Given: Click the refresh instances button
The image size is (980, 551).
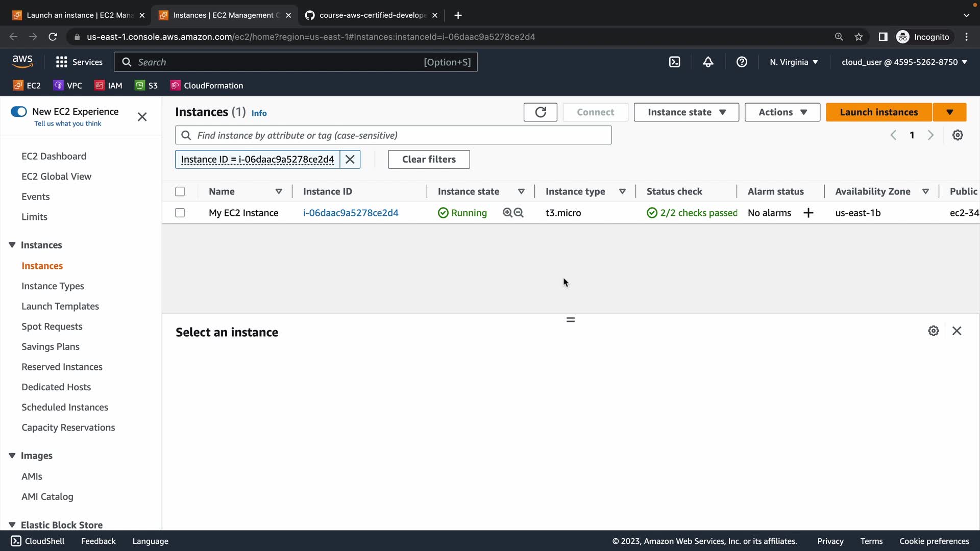Looking at the screenshot, I should [x=540, y=112].
